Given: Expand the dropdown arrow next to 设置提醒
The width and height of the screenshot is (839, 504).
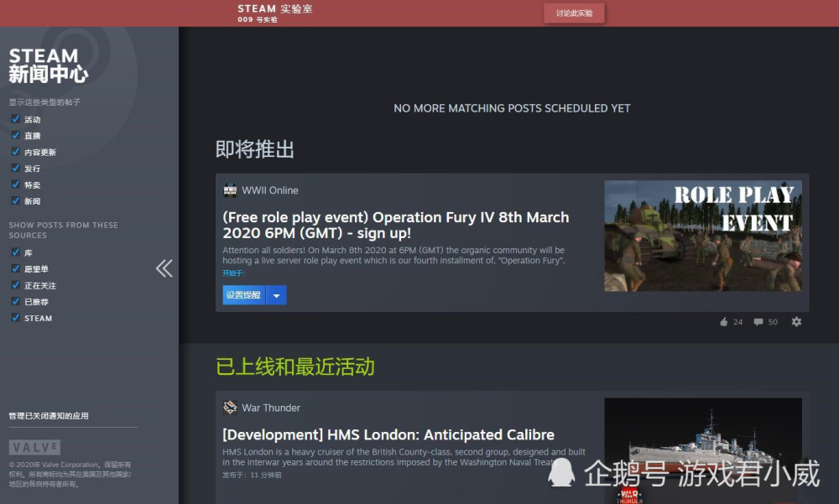Looking at the screenshot, I should pyautogui.click(x=276, y=295).
